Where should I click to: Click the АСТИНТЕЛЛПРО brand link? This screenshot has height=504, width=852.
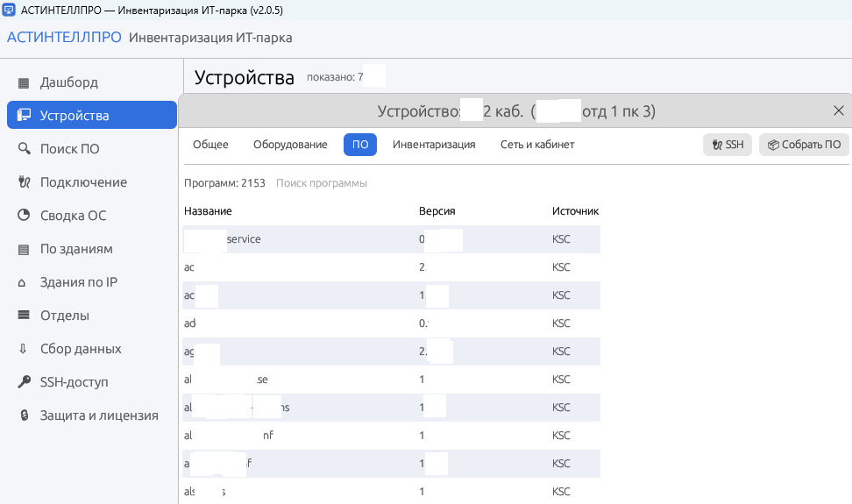tap(64, 38)
